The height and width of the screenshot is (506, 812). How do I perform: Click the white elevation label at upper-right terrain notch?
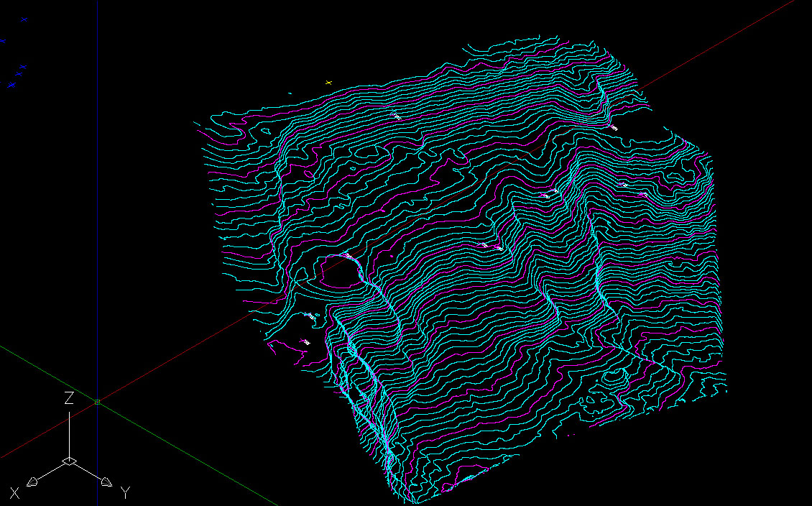614,127
